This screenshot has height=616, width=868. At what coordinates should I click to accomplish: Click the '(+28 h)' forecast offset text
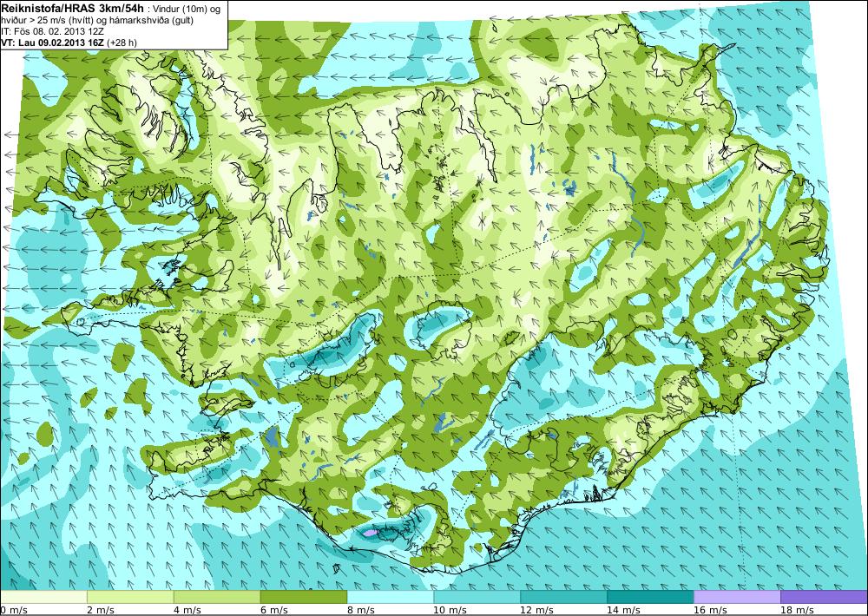point(122,43)
